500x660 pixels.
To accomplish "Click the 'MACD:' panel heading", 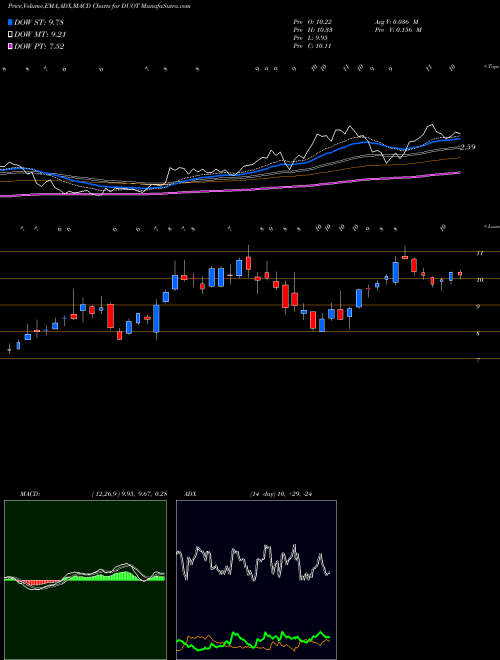I will tap(29, 494).
